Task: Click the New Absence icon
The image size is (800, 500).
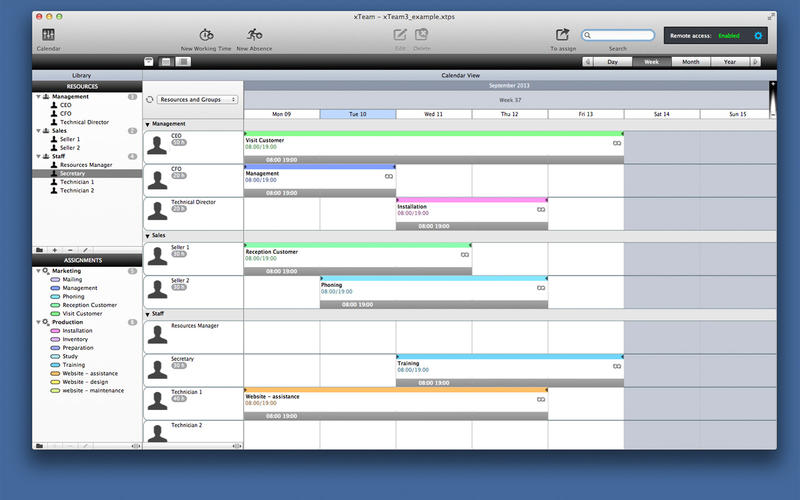Action: coord(254,35)
